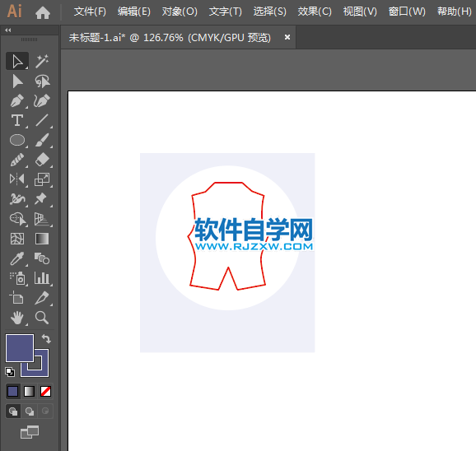Swap fill and stroke colors
Screen dimensions: 476x451
[46, 338]
